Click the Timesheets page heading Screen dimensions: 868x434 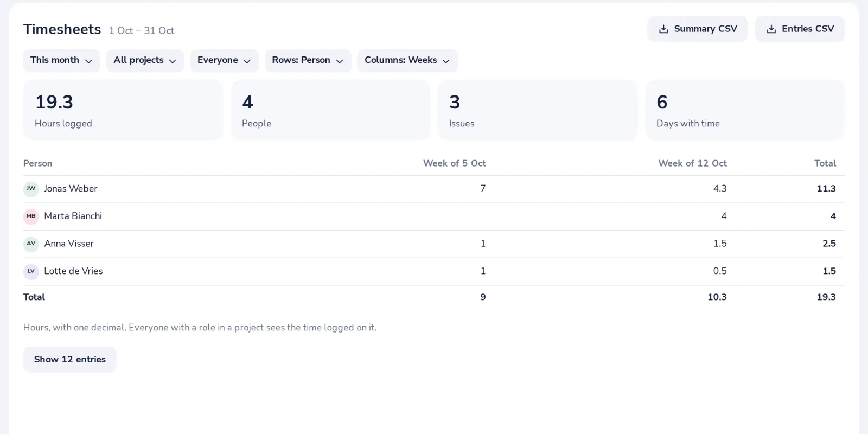62,29
